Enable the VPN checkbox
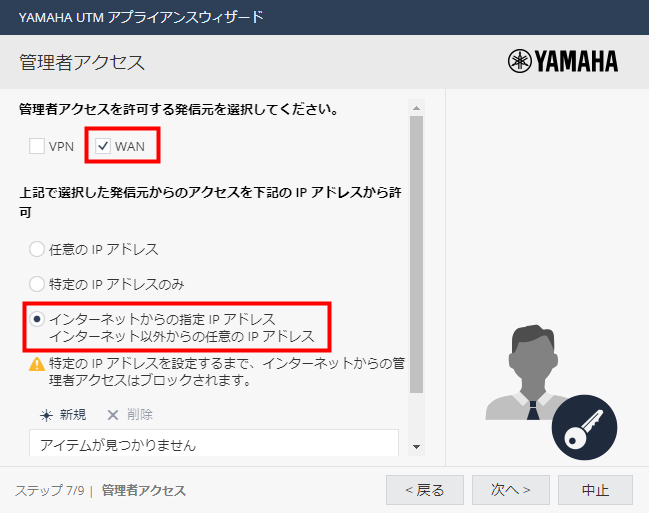 pyautogui.click(x=37, y=147)
